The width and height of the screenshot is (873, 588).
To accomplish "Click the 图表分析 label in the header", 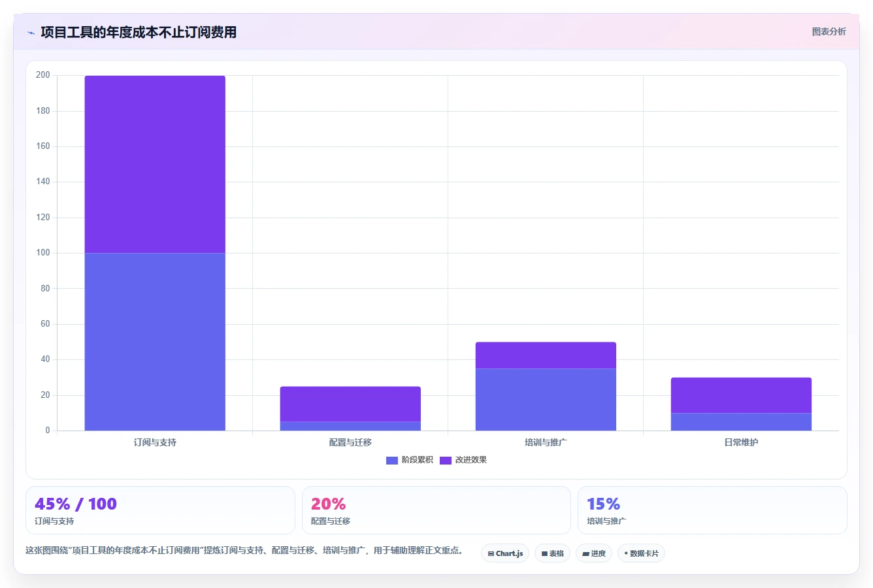I will tap(829, 31).
